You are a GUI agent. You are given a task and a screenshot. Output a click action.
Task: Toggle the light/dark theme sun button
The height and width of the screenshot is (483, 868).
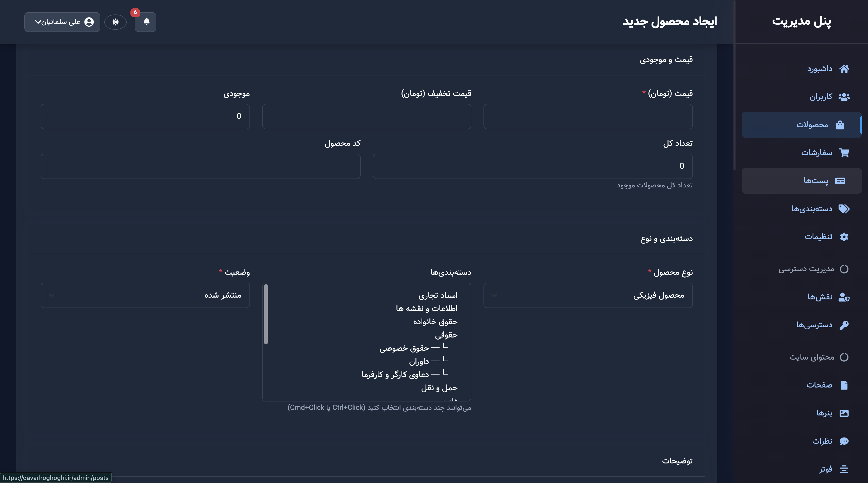pyautogui.click(x=115, y=22)
